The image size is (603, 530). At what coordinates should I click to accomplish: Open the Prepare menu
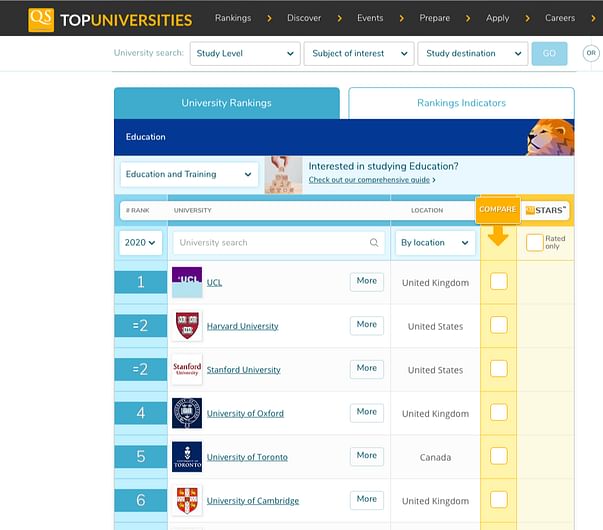point(435,18)
